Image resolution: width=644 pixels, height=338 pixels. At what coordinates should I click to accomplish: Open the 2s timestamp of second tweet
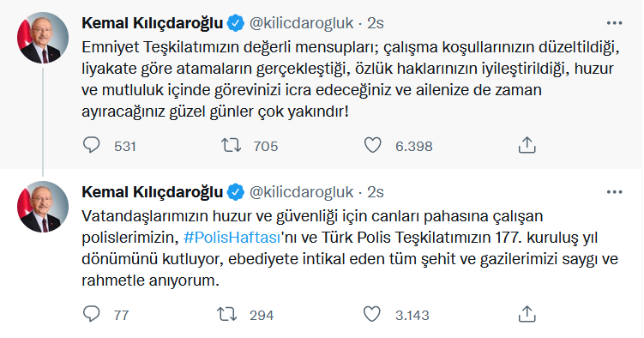pyautogui.click(x=376, y=193)
